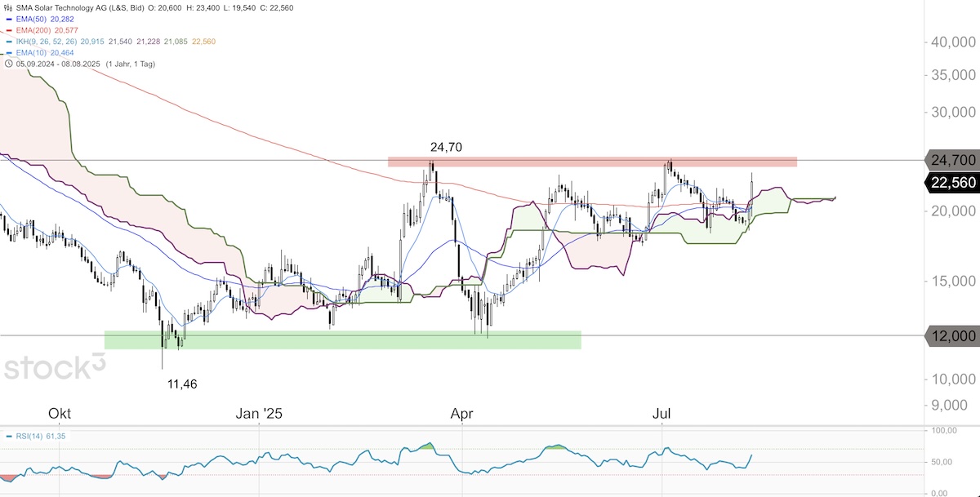Click the 40,000 price axis label
980x497 pixels.
(953, 42)
